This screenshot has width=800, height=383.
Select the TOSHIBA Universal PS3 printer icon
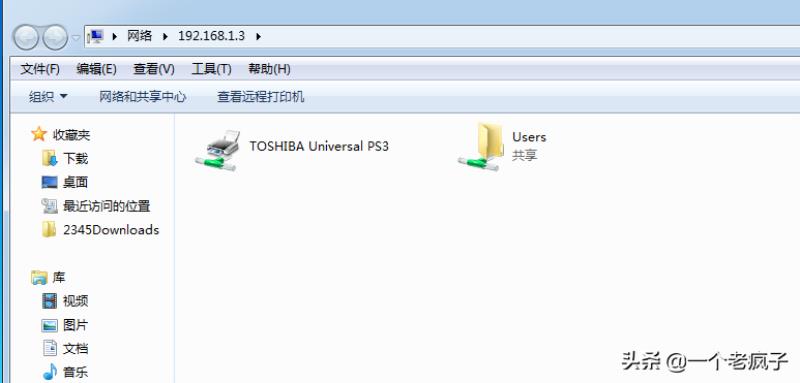(216, 150)
